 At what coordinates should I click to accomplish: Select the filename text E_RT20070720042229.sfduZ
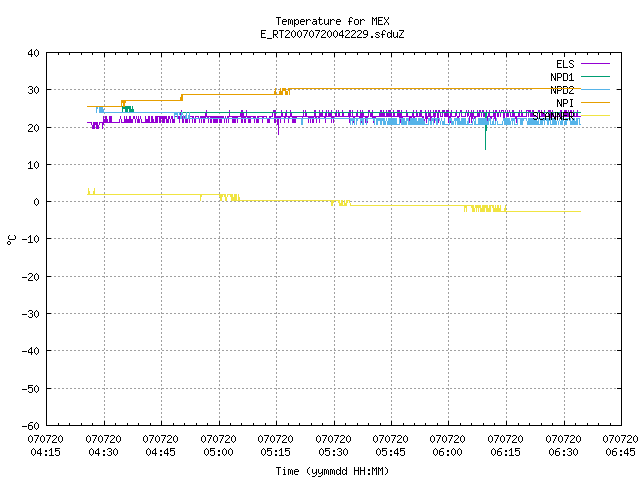332,34
